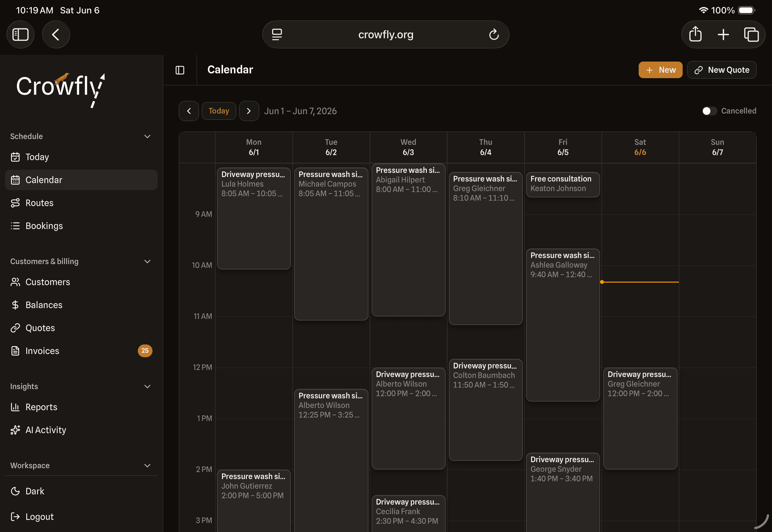Open Greg Gleichner Saturday driveway booking
Image resolution: width=772 pixels, height=532 pixels.
640,419
